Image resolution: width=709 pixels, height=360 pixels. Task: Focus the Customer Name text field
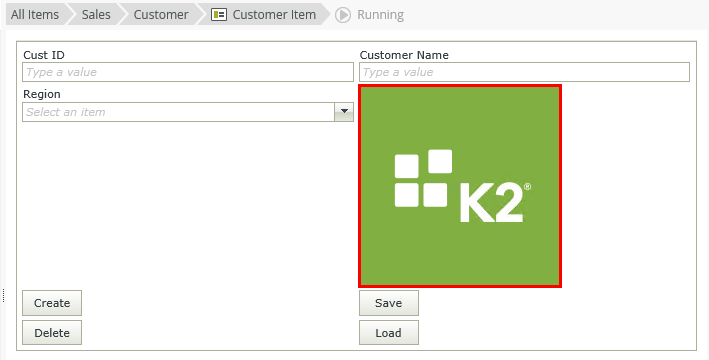525,72
